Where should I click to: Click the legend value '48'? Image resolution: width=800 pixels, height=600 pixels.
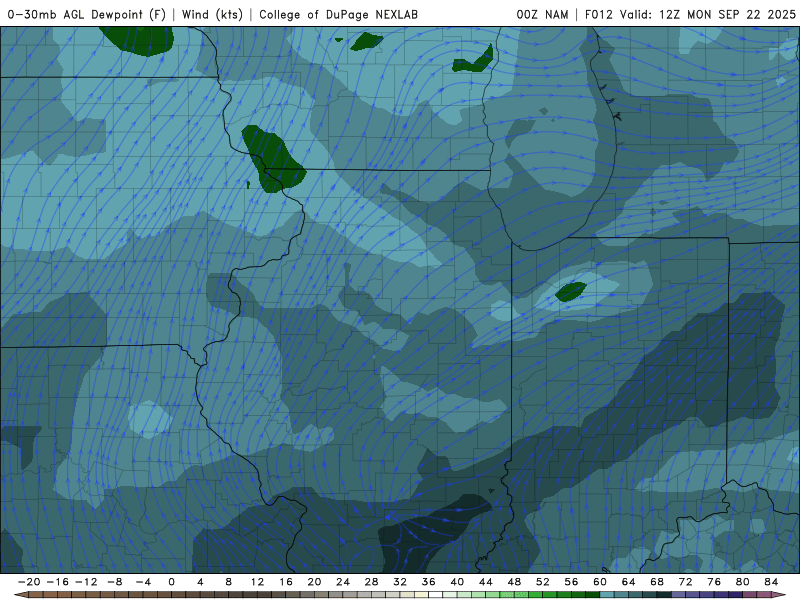(x=514, y=582)
